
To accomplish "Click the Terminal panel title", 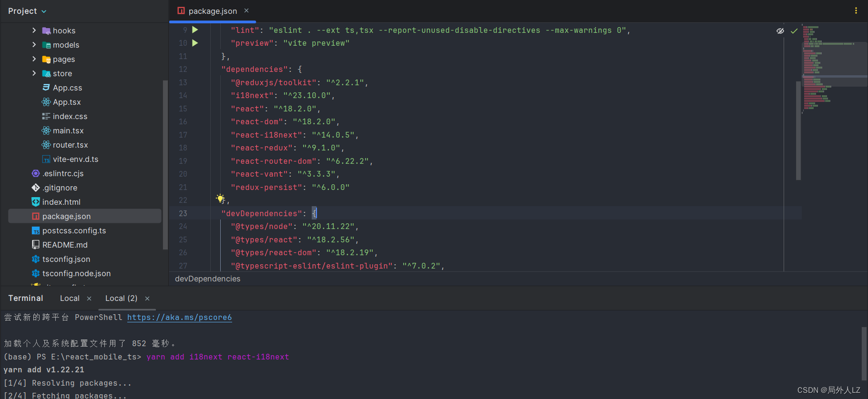I will point(26,299).
